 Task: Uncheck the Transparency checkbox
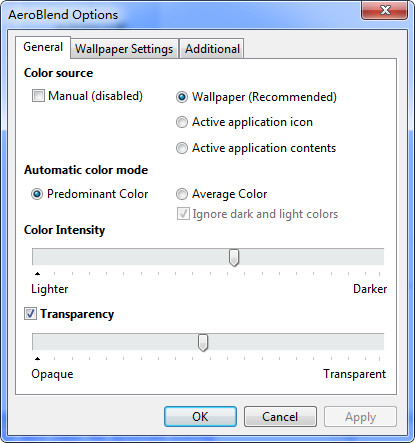tap(30, 314)
